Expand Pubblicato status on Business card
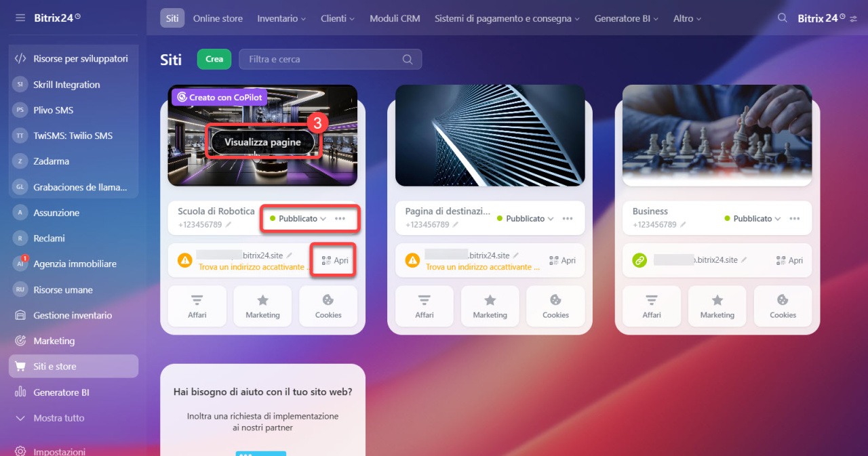The width and height of the screenshot is (868, 456). [x=753, y=219]
